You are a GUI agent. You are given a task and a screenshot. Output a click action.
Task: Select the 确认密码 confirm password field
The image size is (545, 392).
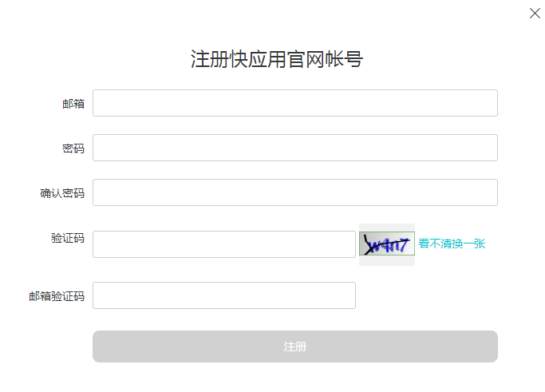pyautogui.click(x=295, y=192)
